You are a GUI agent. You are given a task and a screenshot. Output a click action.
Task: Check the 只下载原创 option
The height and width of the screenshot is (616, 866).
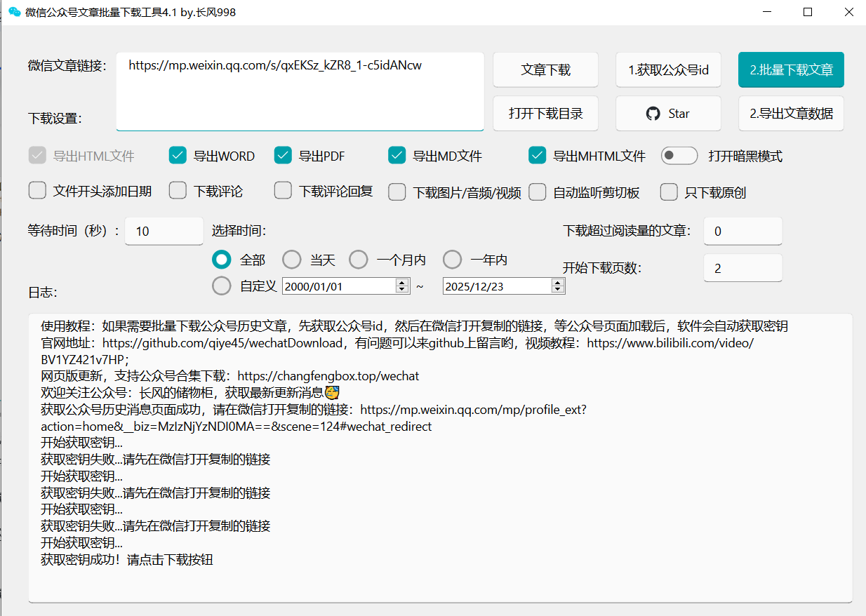click(669, 190)
